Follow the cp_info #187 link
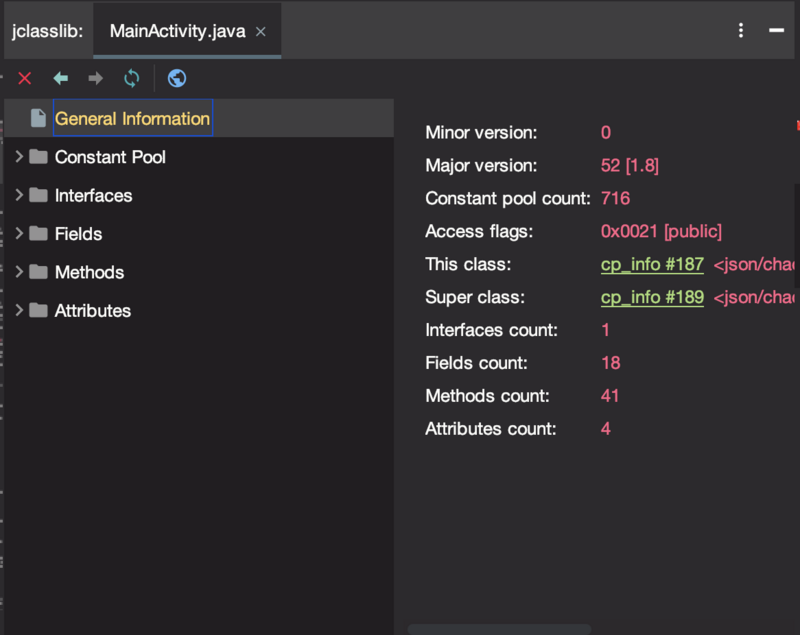 coord(652,264)
